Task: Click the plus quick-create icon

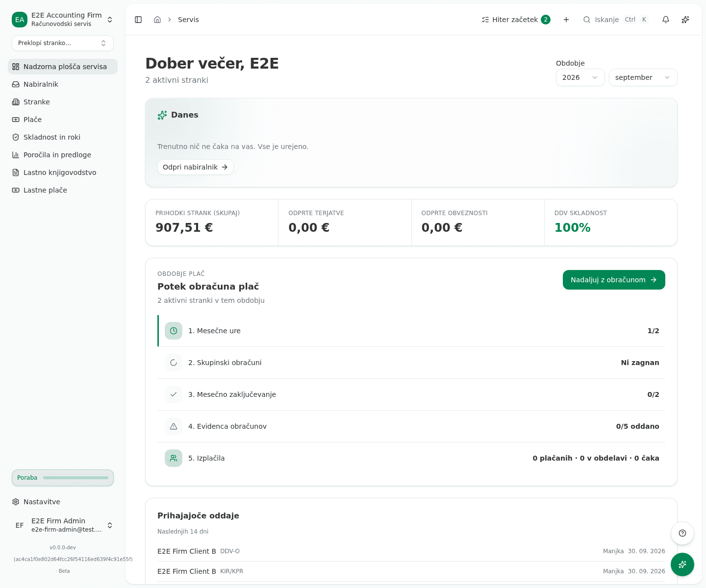Action: (566, 20)
